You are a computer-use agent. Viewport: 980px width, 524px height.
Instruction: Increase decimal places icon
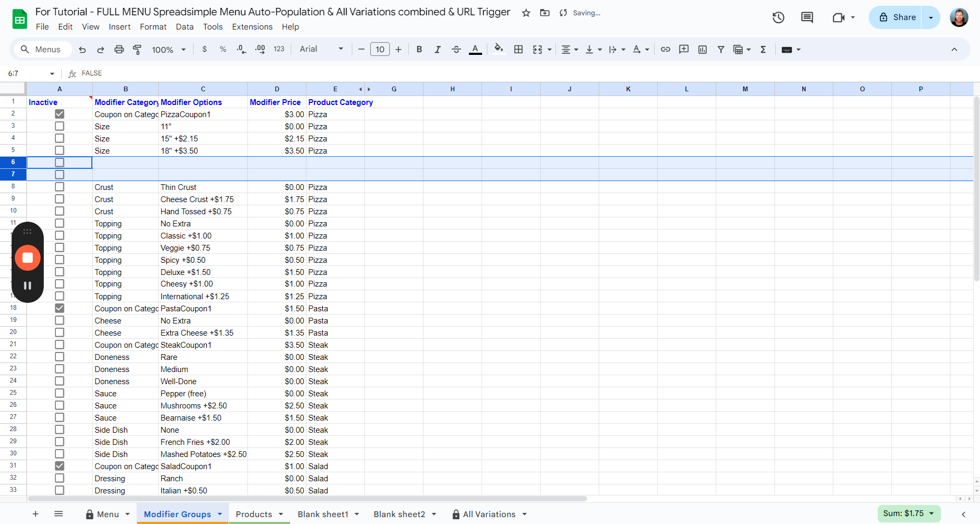coord(260,50)
